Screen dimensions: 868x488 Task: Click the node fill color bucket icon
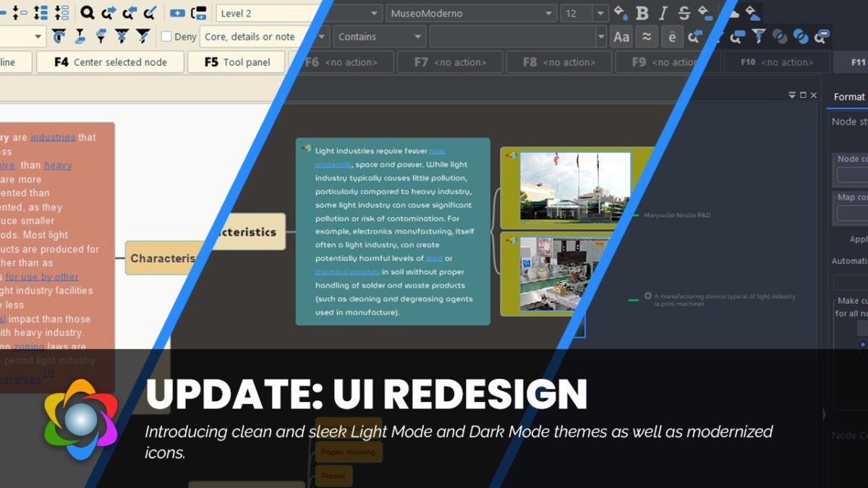pyautogui.click(x=620, y=13)
